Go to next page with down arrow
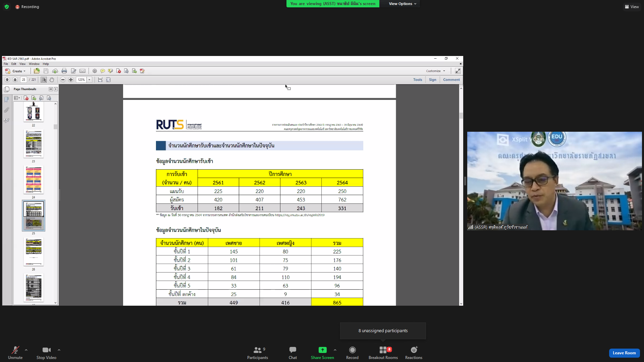 pos(15,80)
